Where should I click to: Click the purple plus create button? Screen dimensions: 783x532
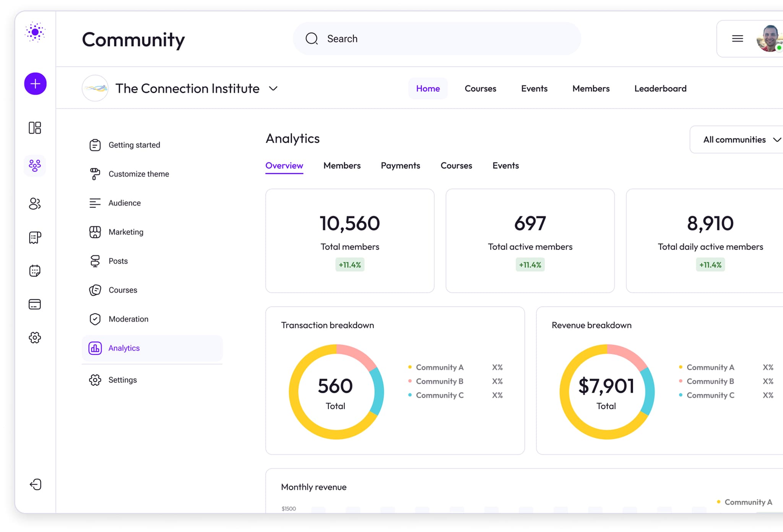(35, 84)
